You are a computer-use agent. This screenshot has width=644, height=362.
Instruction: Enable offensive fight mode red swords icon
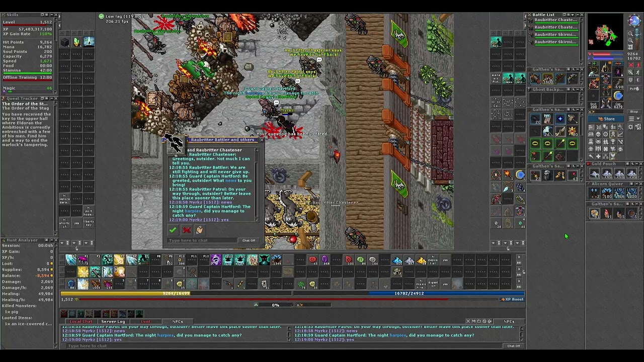pos(631,65)
